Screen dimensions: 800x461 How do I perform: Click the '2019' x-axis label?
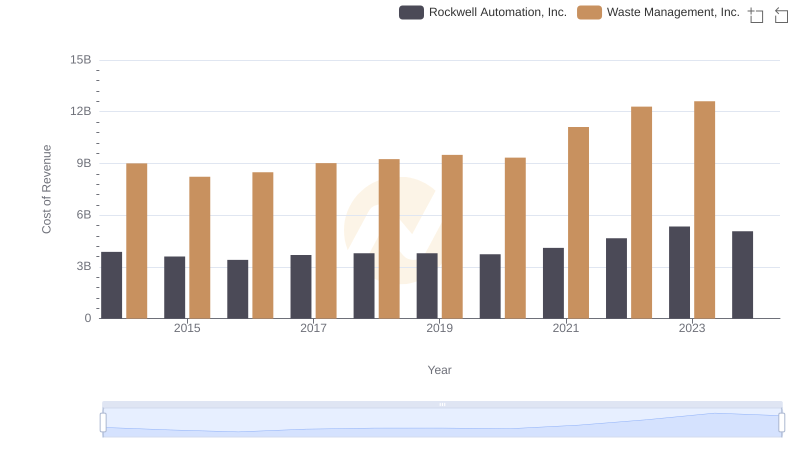[439, 328]
